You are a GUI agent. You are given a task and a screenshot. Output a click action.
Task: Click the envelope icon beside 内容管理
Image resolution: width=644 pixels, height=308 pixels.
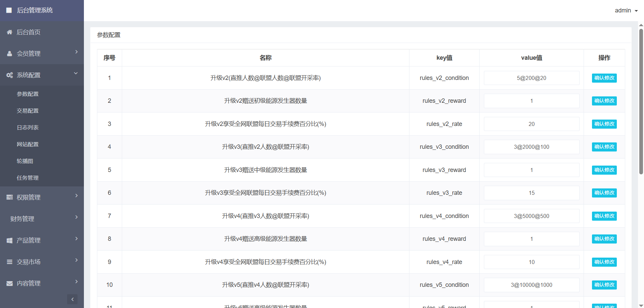(9, 283)
